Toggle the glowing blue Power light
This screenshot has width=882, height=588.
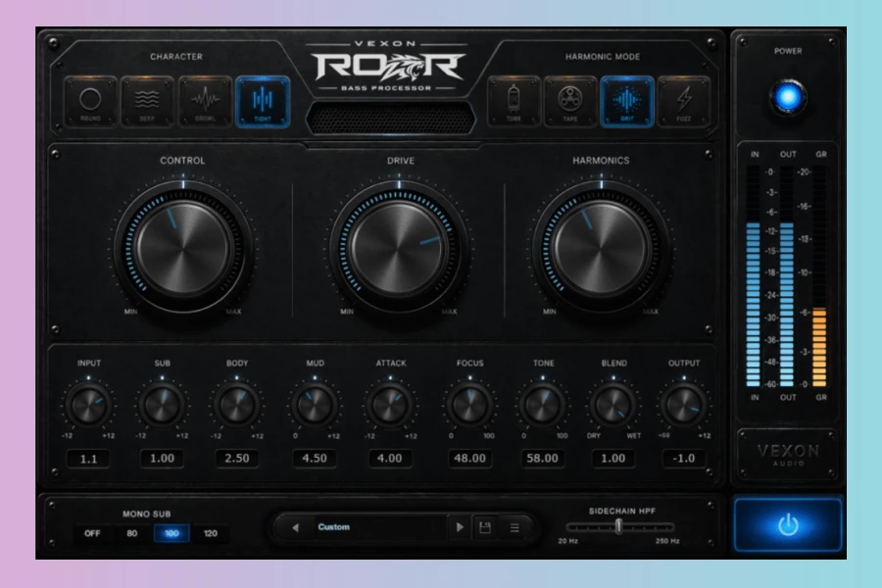[x=788, y=97]
